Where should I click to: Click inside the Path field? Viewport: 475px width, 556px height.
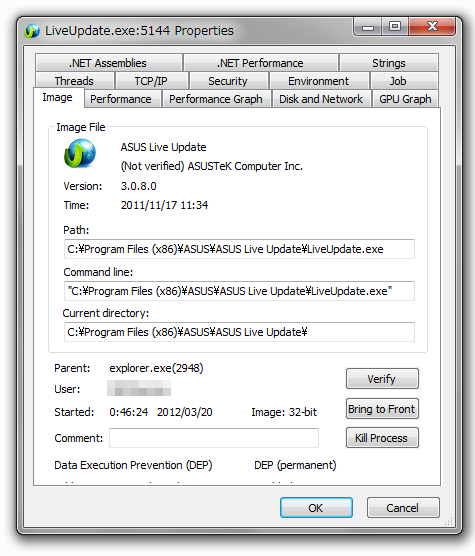tap(239, 249)
